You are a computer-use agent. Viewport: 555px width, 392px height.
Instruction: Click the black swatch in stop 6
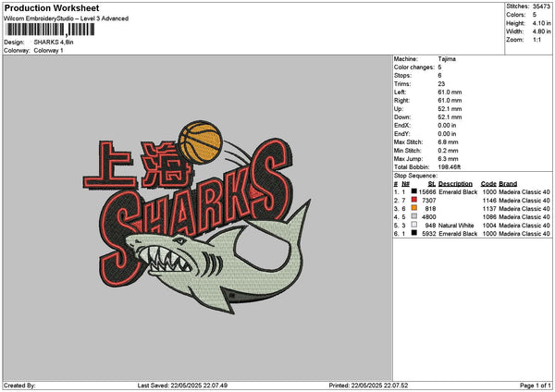413,233
